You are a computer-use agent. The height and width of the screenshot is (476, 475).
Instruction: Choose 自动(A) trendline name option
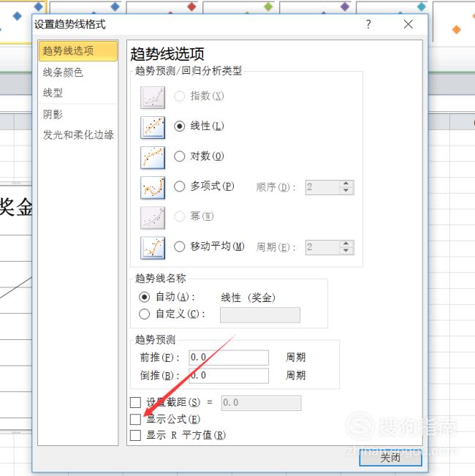(144, 297)
